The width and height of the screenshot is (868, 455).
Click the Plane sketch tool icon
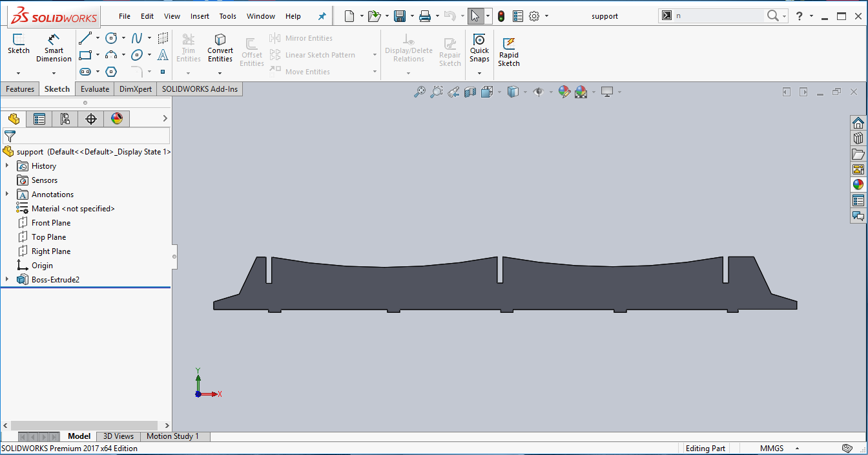[x=163, y=38]
